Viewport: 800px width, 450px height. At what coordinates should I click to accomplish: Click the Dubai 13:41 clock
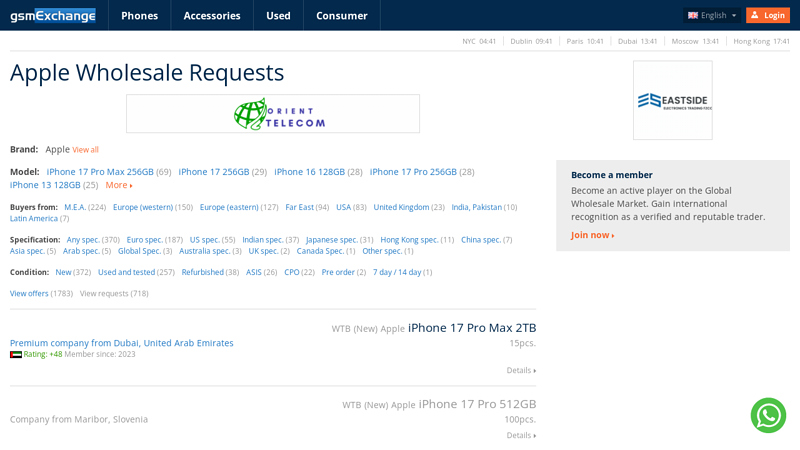tap(637, 41)
